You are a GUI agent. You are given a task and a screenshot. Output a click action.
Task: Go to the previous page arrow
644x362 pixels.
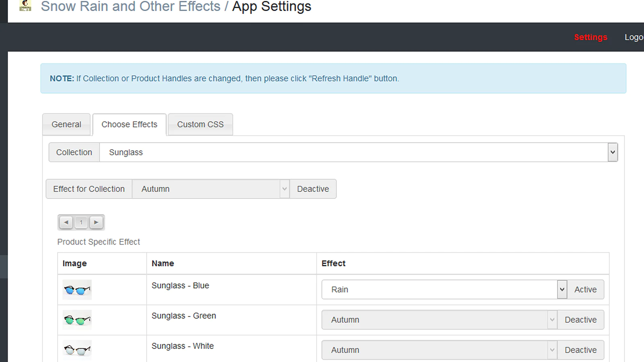point(66,222)
